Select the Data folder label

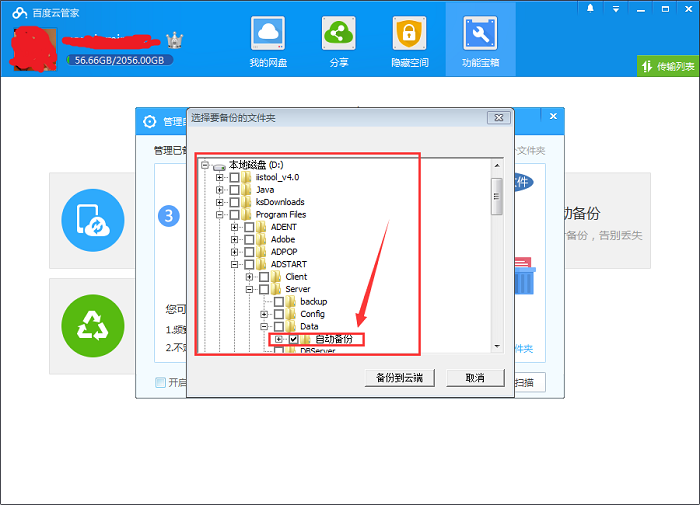309,327
